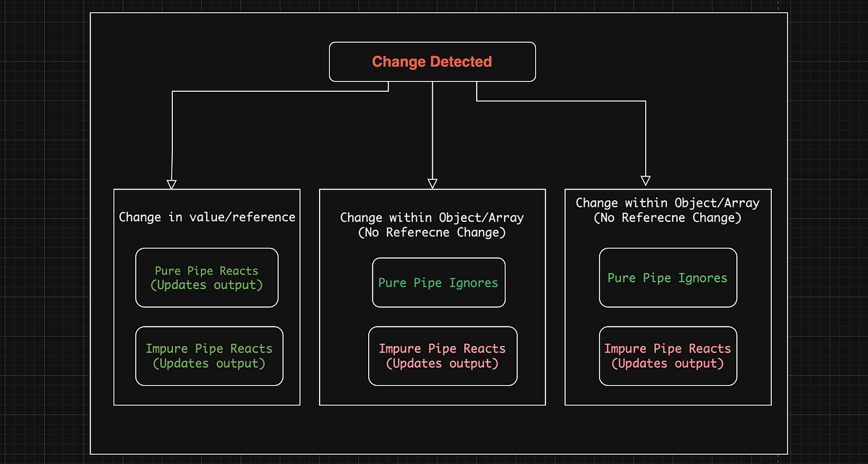The height and width of the screenshot is (464, 868).
Task: Click the Impure Pipe Reacts box under Pure Pipe Reacts
Action: [x=209, y=356]
